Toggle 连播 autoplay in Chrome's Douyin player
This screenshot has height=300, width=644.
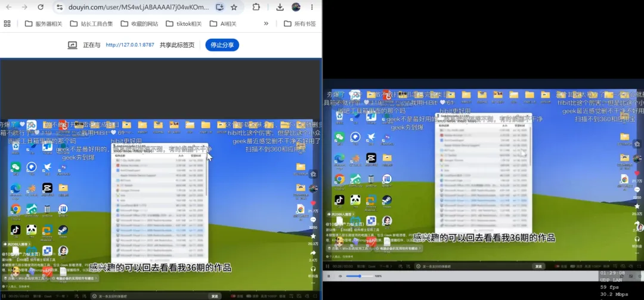tap(237, 296)
